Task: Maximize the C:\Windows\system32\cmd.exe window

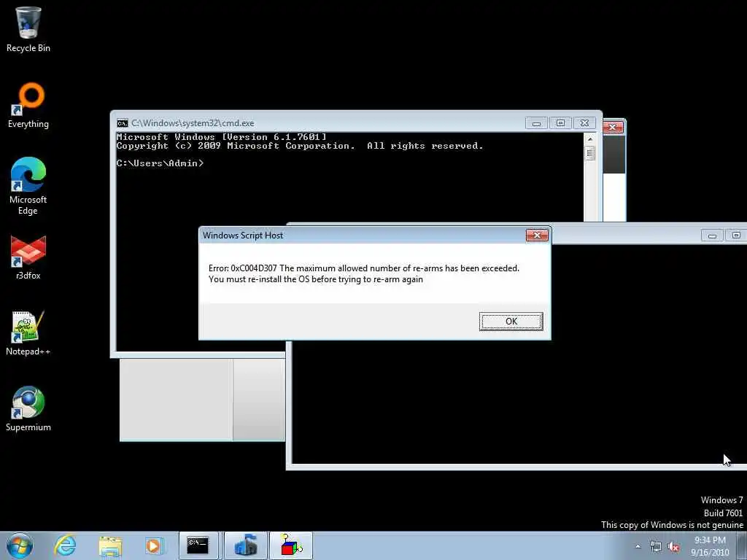Action: tap(560, 123)
